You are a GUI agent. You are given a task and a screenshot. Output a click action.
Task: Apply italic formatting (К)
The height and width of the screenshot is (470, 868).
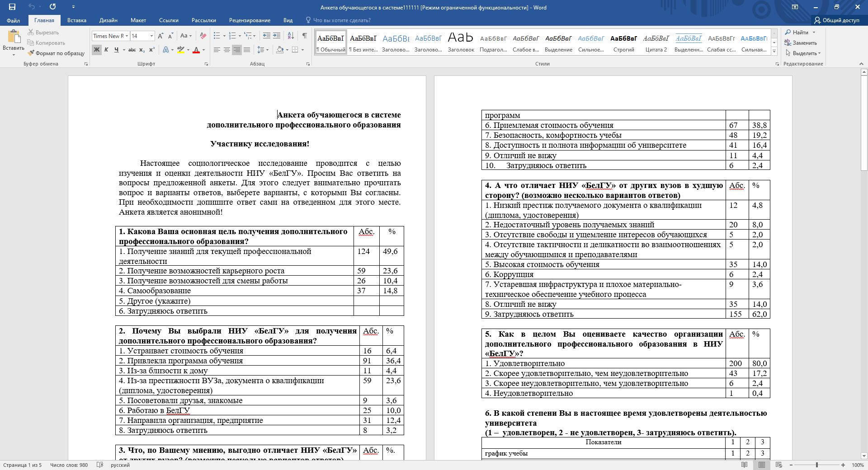point(106,50)
